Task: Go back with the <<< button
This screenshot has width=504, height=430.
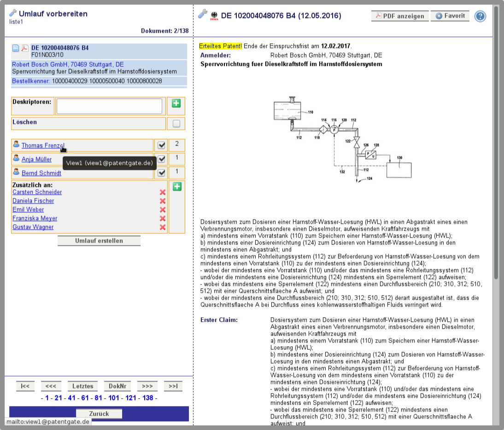Action: click(x=51, y=386)
